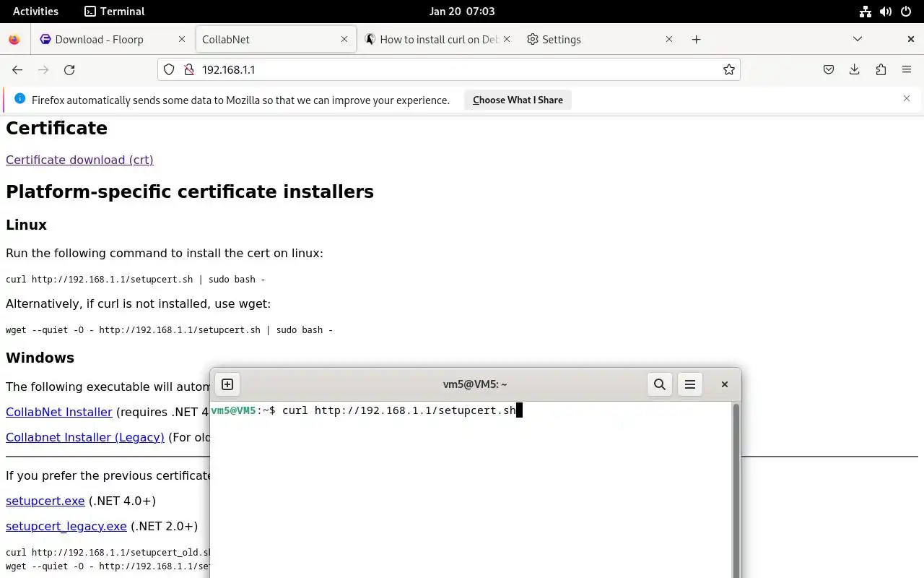The height and width of the screenshot is (578, 924).
Task: Open the Firefox application hamburger menu
Action: [907, 70]
